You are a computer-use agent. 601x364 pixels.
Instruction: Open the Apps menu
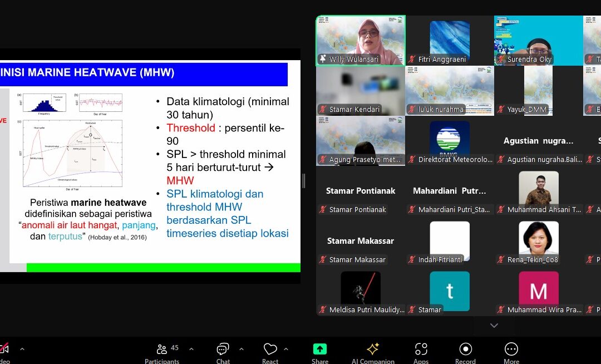421,352
